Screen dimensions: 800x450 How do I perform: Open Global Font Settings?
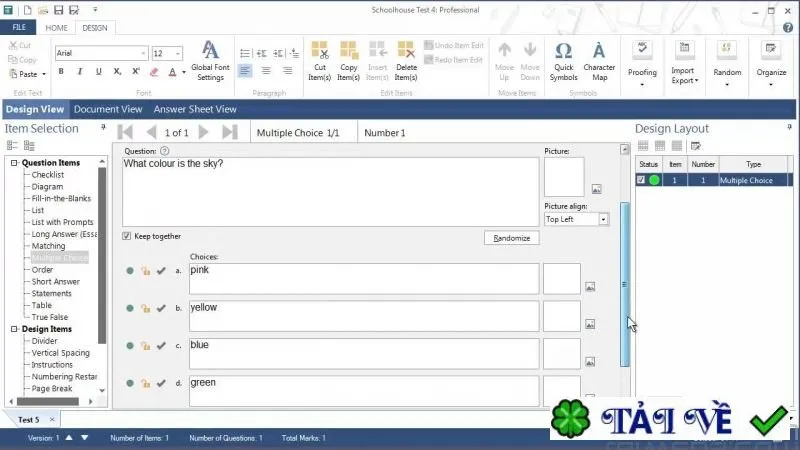click(x=210, y=61)
